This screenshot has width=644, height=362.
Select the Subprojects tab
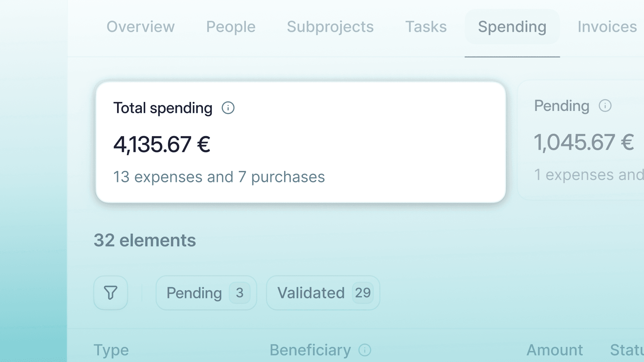[330, 27]
